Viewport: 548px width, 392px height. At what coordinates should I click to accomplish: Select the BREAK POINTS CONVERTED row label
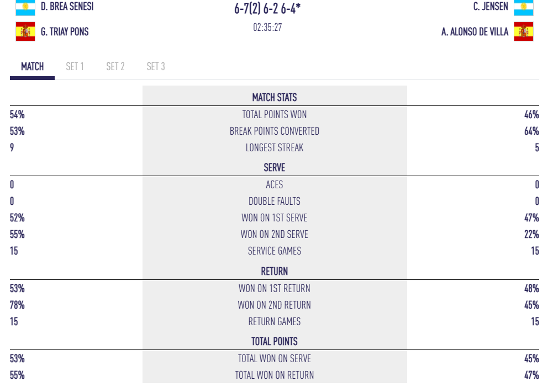coord(275,131)
